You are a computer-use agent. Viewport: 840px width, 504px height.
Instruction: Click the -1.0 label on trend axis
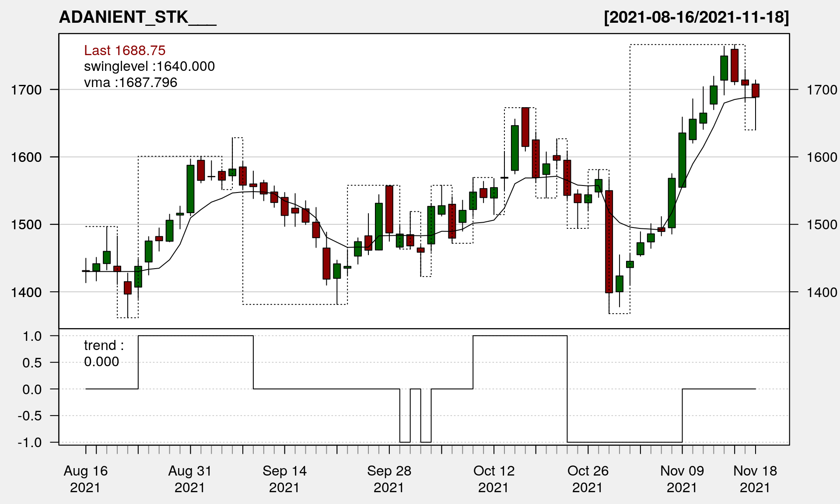tap(30, 442)
